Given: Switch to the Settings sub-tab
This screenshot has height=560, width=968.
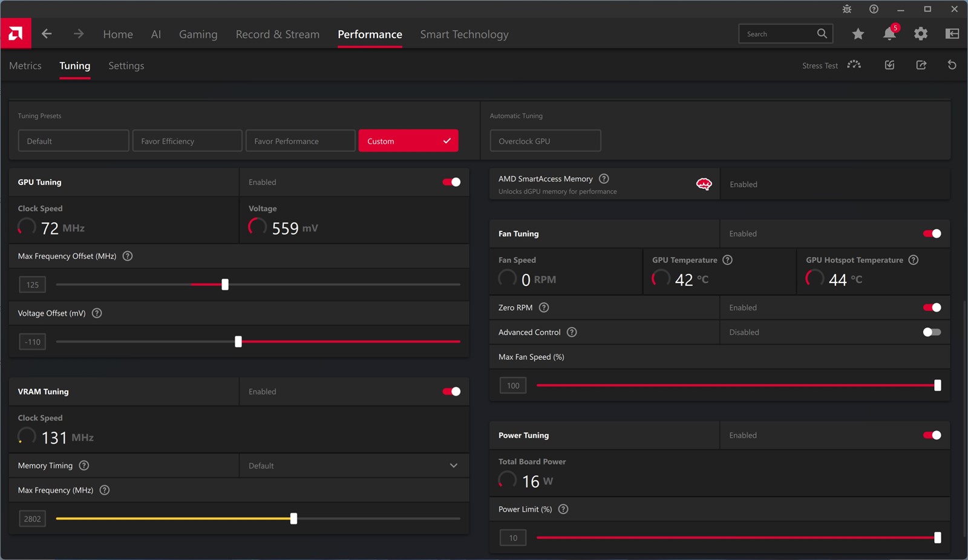Looking at the screenshot, I should pyautogui.click(x=126, y=66).
